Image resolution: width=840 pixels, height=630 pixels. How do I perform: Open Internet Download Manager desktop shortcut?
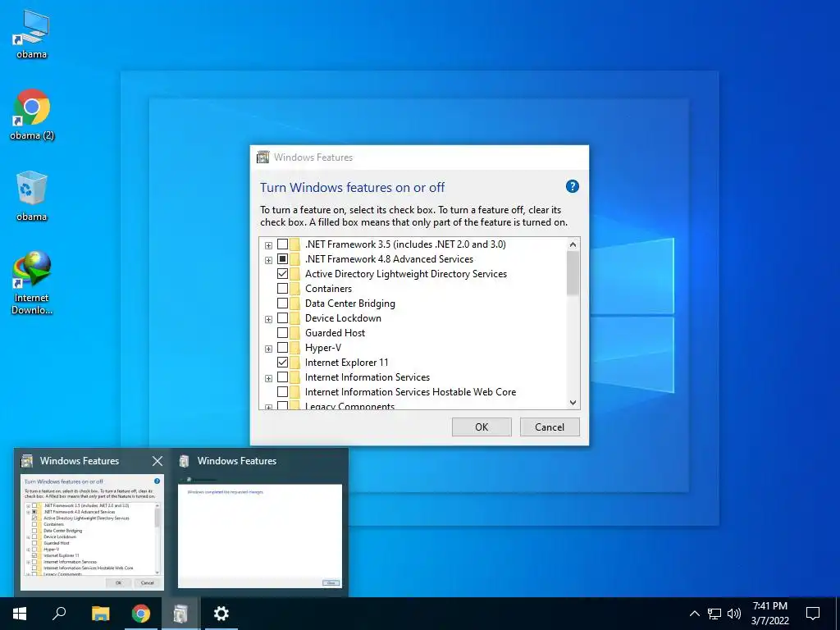[x=32, y=282]
